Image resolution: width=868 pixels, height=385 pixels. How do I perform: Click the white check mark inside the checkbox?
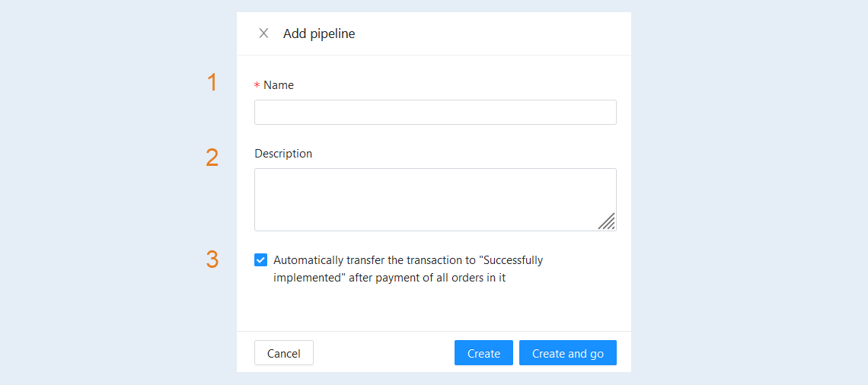(x=260, y=260)
